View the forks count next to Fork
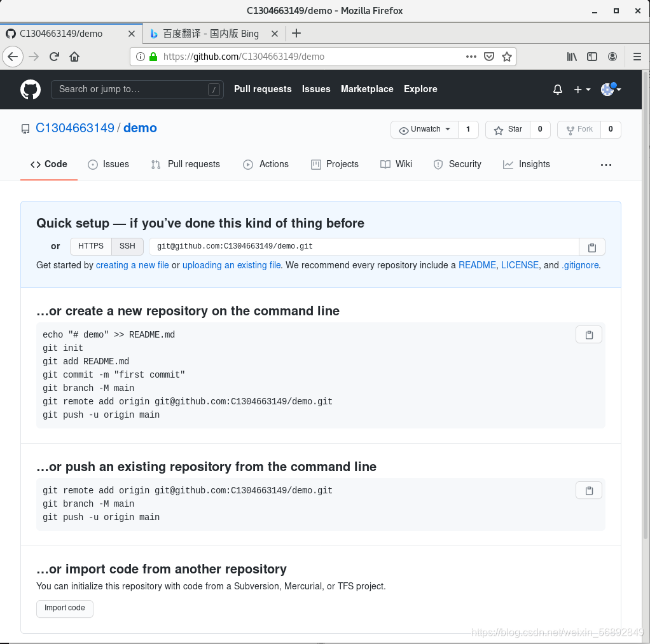Screen dimensions: 650x644 (611, 129)
